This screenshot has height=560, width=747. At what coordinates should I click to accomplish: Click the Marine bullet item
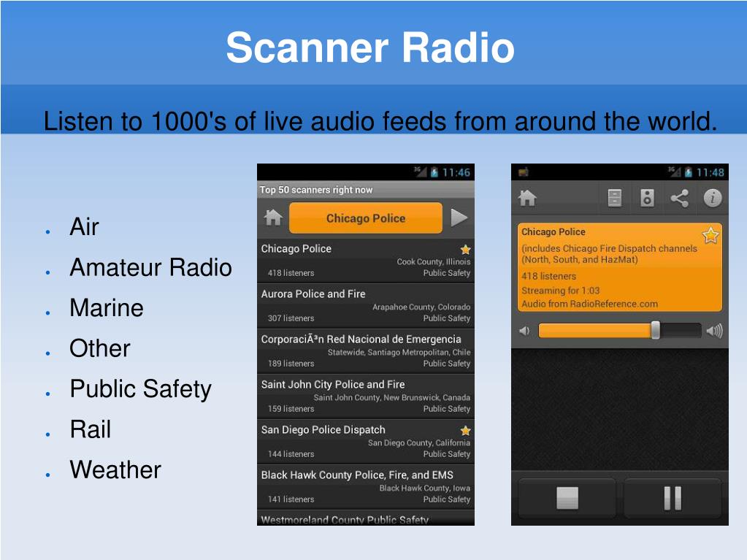(x=106, y=307)
